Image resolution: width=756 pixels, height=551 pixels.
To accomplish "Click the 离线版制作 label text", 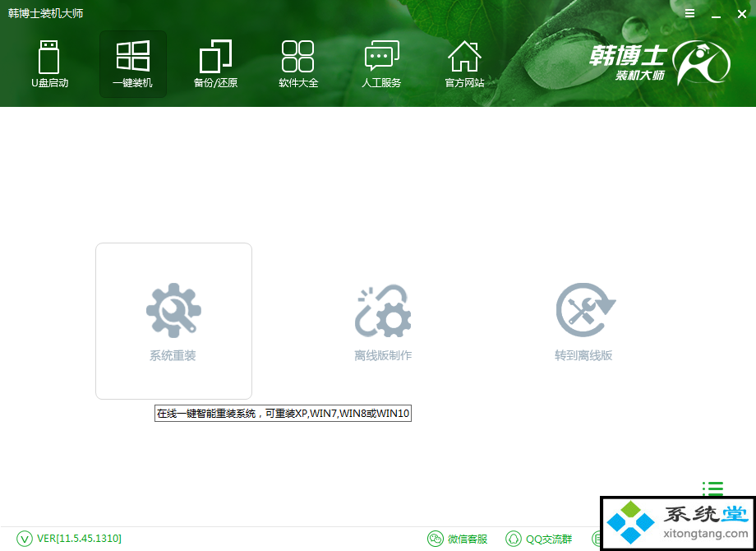I will (383, 356).
